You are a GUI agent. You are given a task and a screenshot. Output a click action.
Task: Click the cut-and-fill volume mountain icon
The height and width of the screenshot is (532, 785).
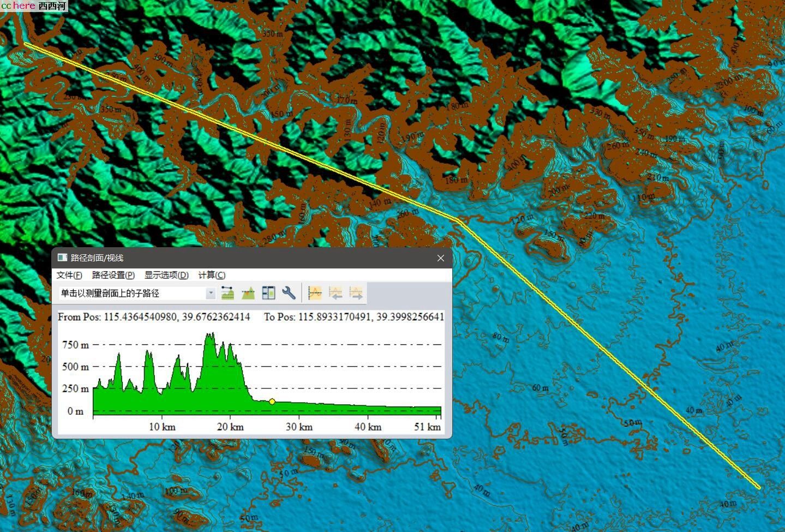(x=248, y=293)
